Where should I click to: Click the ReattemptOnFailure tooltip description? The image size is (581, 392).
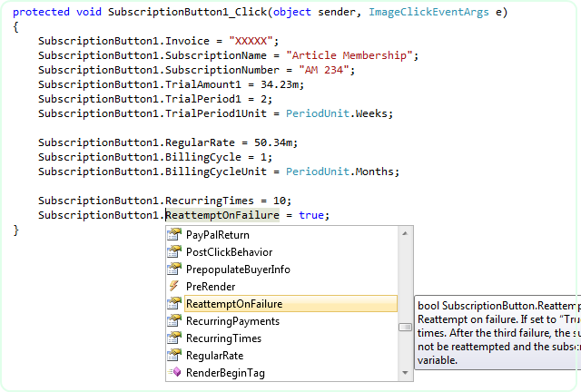(497, 333)
